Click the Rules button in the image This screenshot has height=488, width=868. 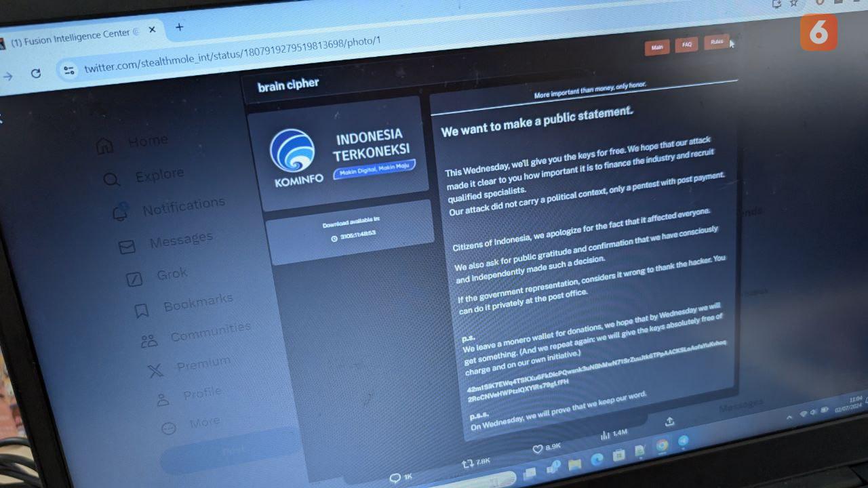pos(717,42)
